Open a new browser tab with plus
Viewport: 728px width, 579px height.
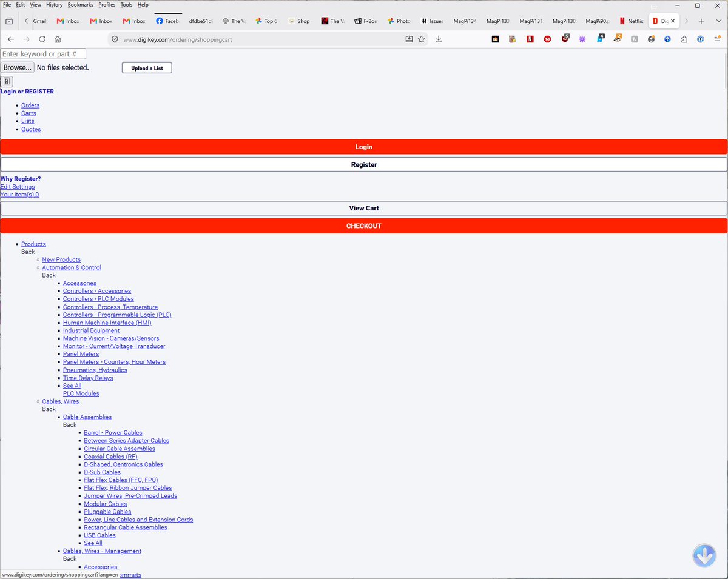tap(701, 21)
